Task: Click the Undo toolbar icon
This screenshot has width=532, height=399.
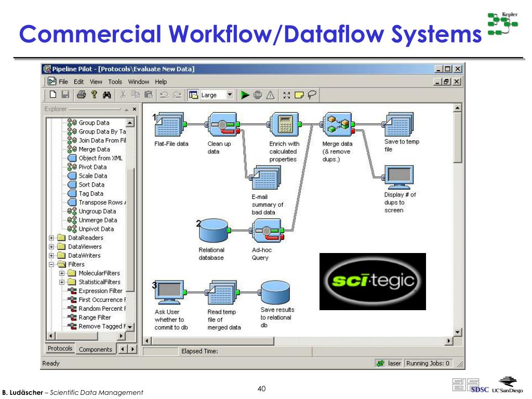Action: click(164, 95)
